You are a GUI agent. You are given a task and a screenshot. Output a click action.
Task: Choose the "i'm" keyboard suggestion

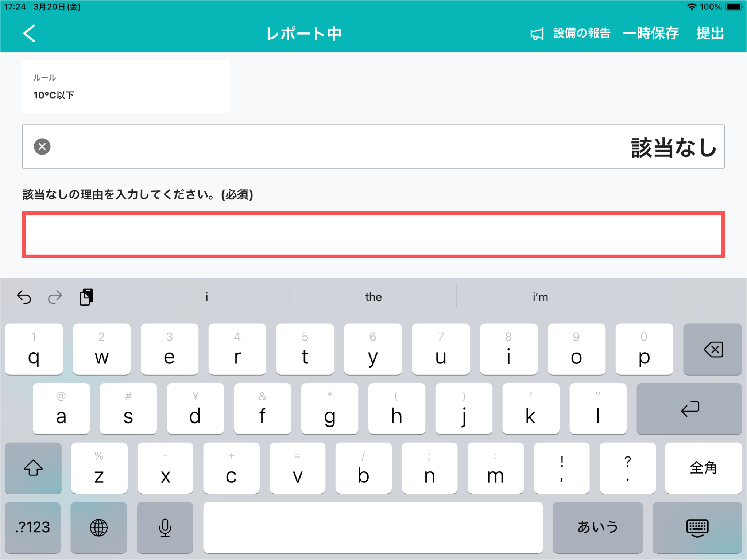tap(540, 297)
